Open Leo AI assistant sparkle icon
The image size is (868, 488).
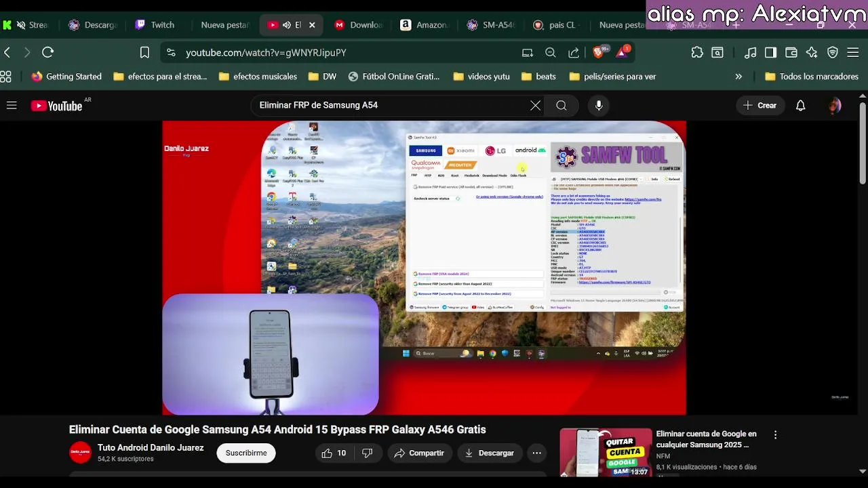tap(812, 52)
